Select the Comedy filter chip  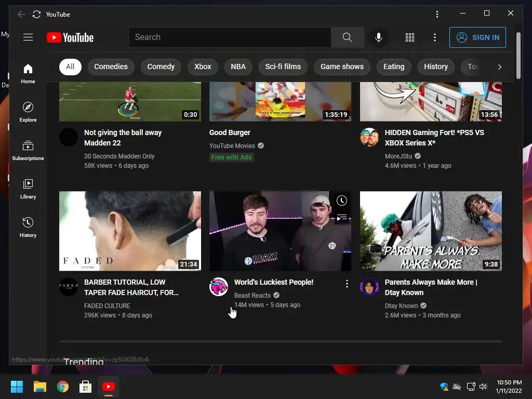[x=161, y=67]
